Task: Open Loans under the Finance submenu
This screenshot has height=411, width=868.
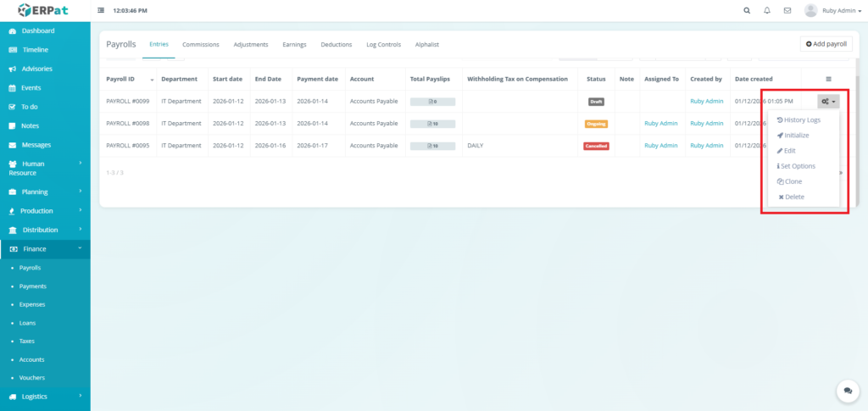Action: coord(29,323)
